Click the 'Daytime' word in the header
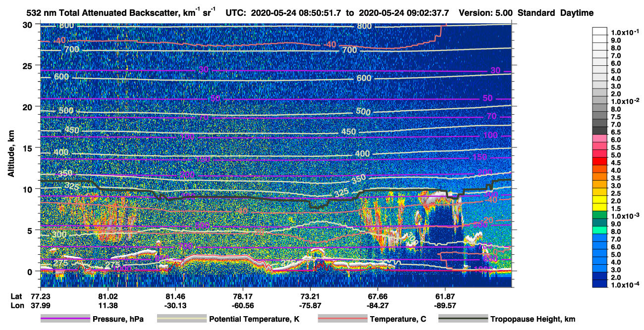Image resolution: width=644 pixels, height=330 pixels. pos(577,13)
